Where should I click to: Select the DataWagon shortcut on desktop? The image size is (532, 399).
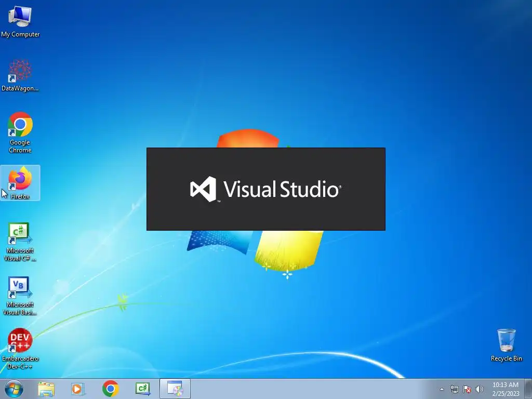coord(20,75)
